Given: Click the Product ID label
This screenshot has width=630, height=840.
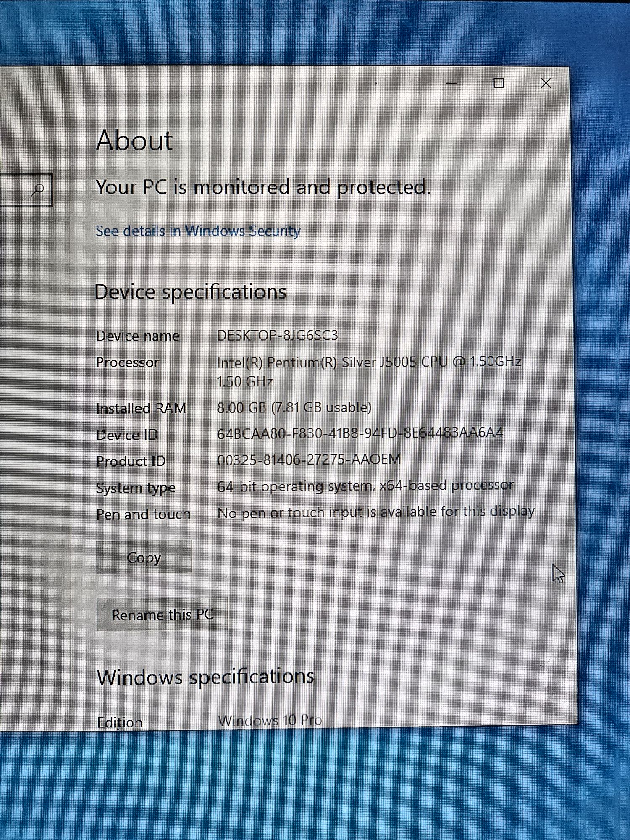Looking at the screenshot, I should click(x=131, y=461).
